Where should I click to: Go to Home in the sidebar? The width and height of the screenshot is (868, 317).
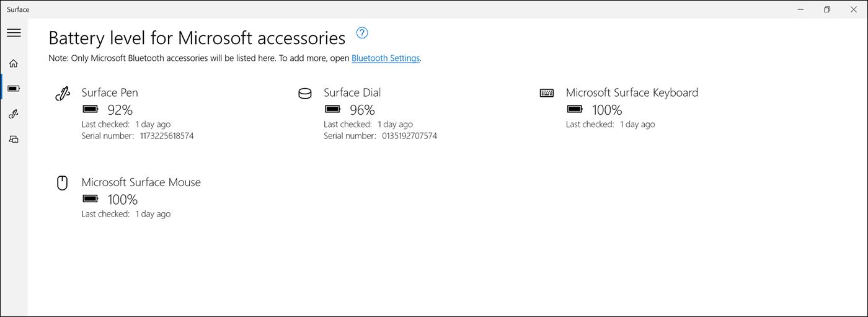pos(14,63)
